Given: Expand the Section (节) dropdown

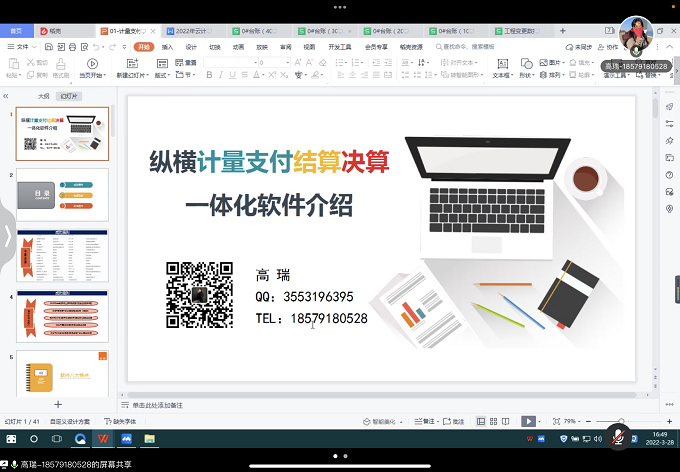Looking at the screenshot, I should pyautogui.click(x=193, y=75).
